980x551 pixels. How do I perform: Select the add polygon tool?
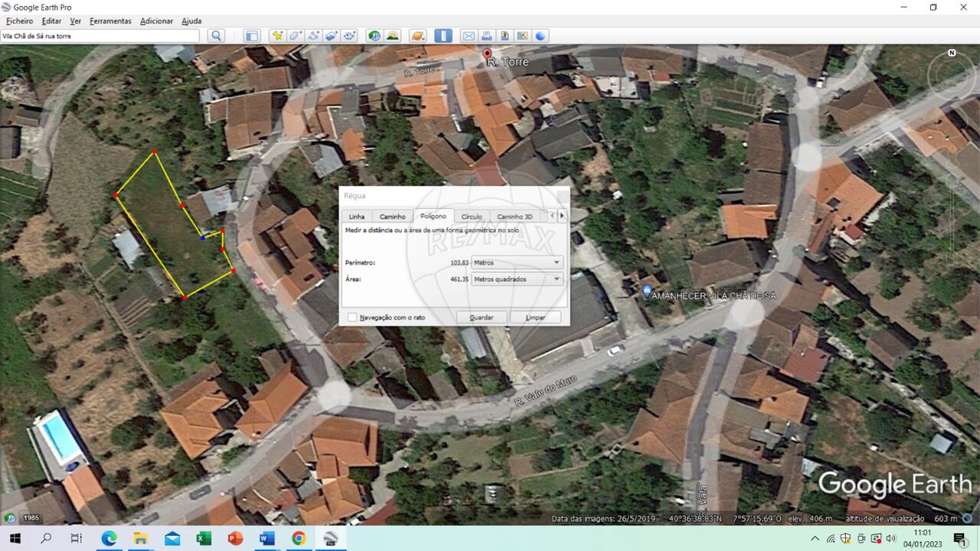point(295,36)
